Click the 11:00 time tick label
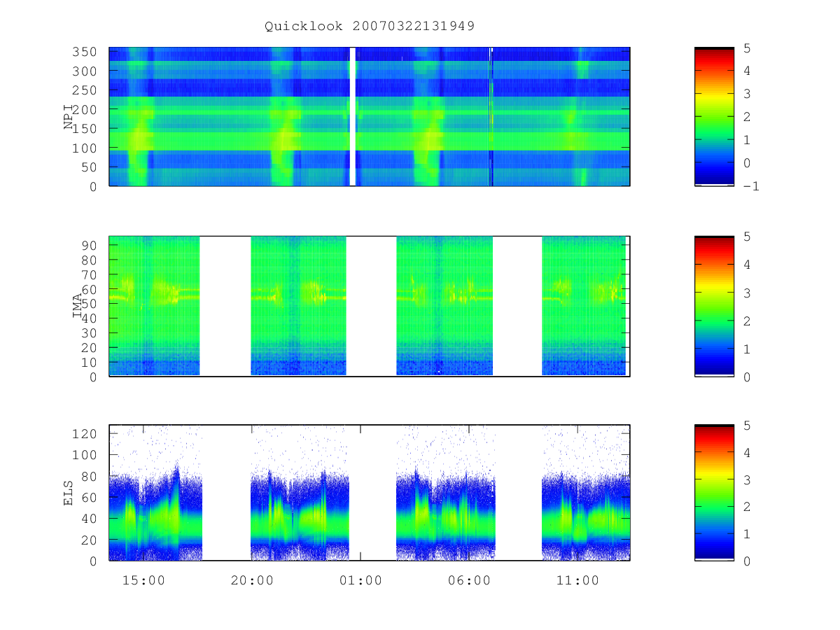Image resolution: width=840 pixels, height=630 pixels. click(x=577, y=580)
